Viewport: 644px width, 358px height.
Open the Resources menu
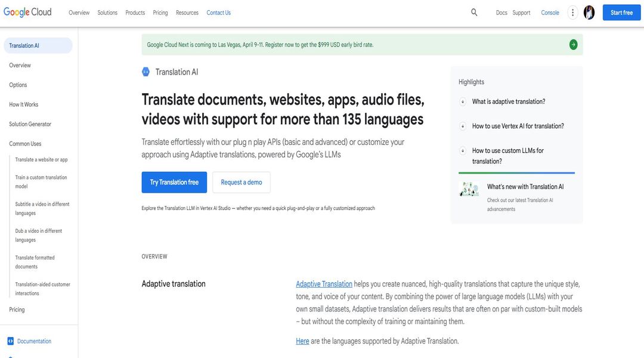(187, 13)
